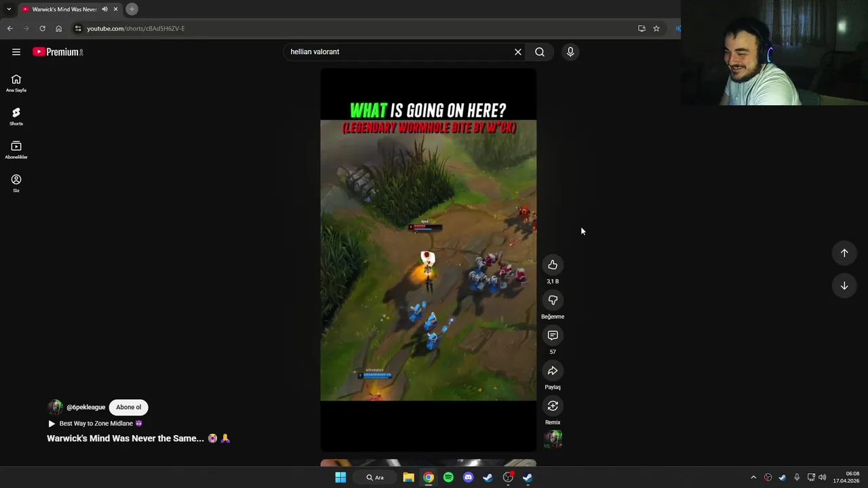Open Shorts in the sidebar
Image resolution: width=868 pixels, height=488 pixels.
pyautogui.click(x=16, y=117)
